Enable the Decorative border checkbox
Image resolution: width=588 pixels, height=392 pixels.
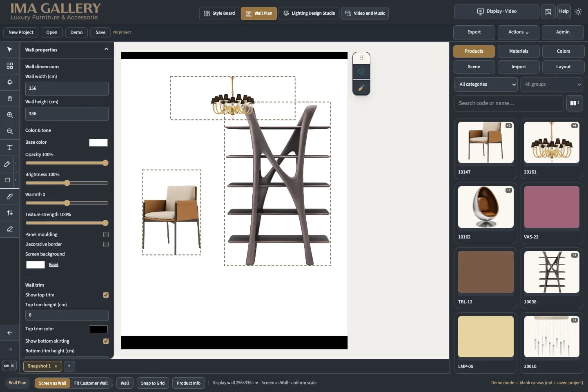106,245
